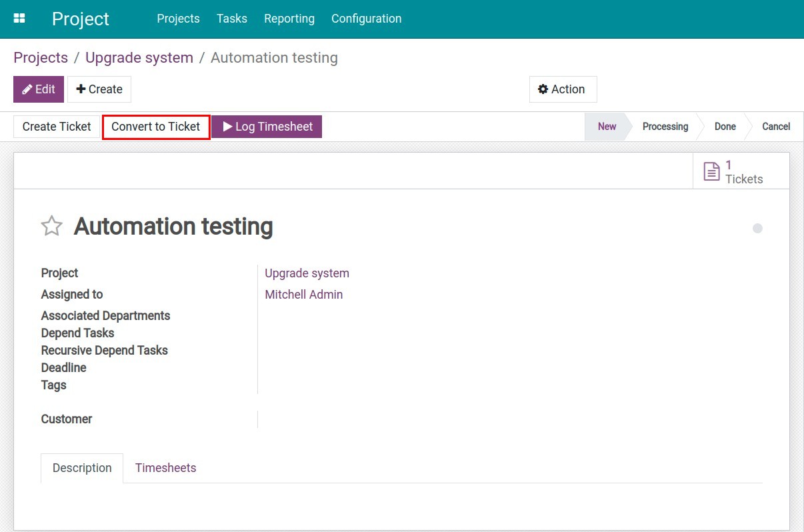Image resolution: width=804 pixels, height=532 pixels.
Task: Click Convert to Ticket
Action: point(156,127)
